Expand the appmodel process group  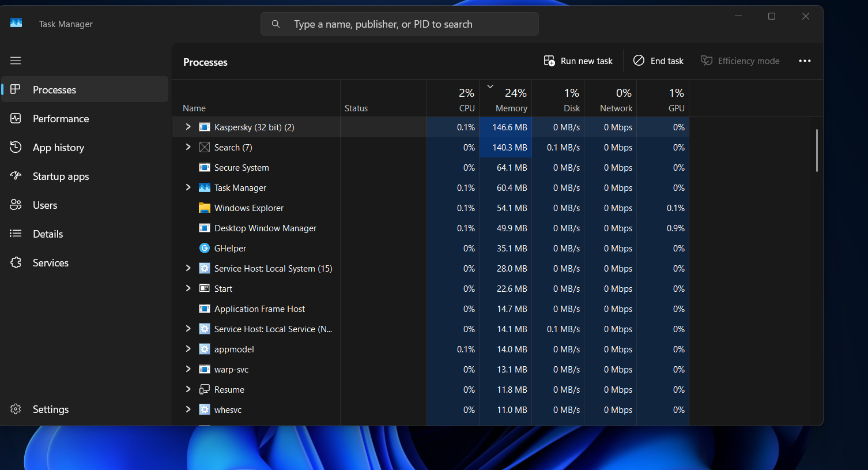click(188, 349)
